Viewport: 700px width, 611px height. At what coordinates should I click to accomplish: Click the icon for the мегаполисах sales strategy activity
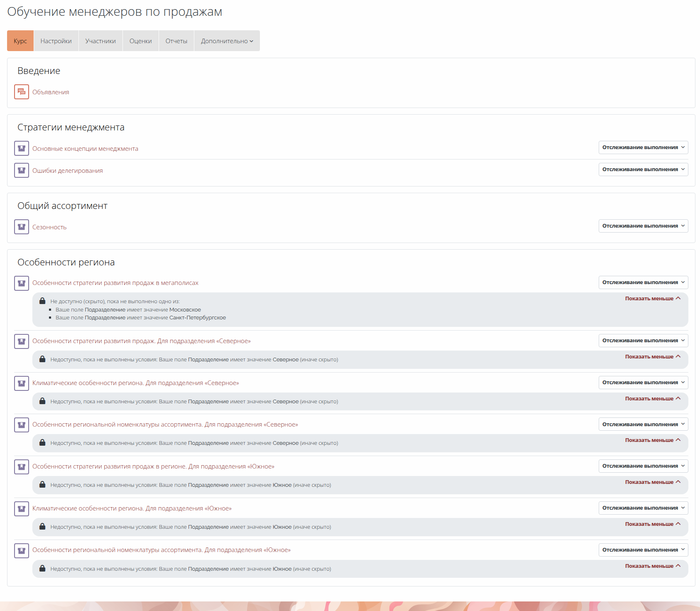(22, 283)
